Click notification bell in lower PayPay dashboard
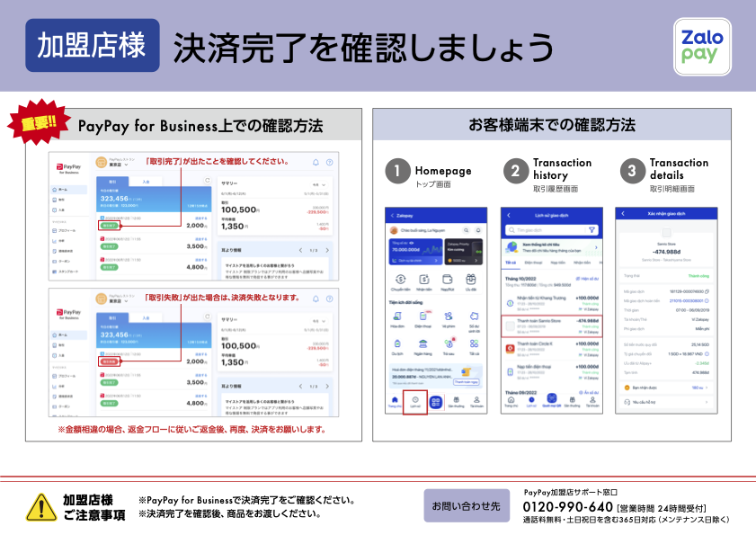Image resolution: width=756 pixels, height=535 pixels. point(316,299)
